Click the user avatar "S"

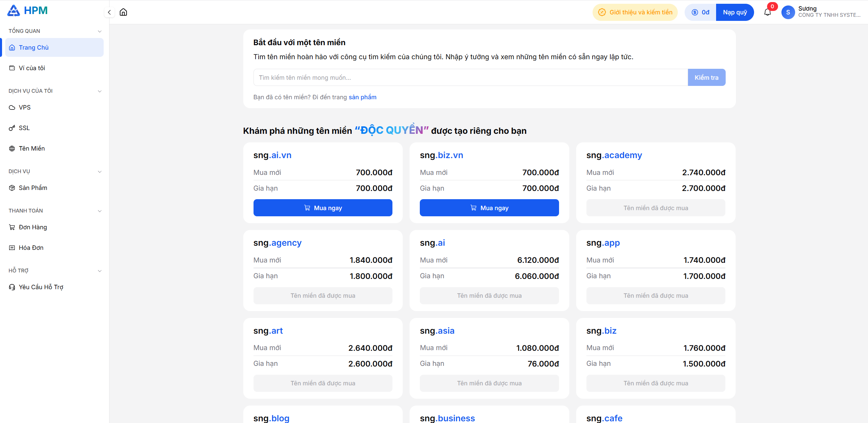pyautogui.click(x=788, y=12)
